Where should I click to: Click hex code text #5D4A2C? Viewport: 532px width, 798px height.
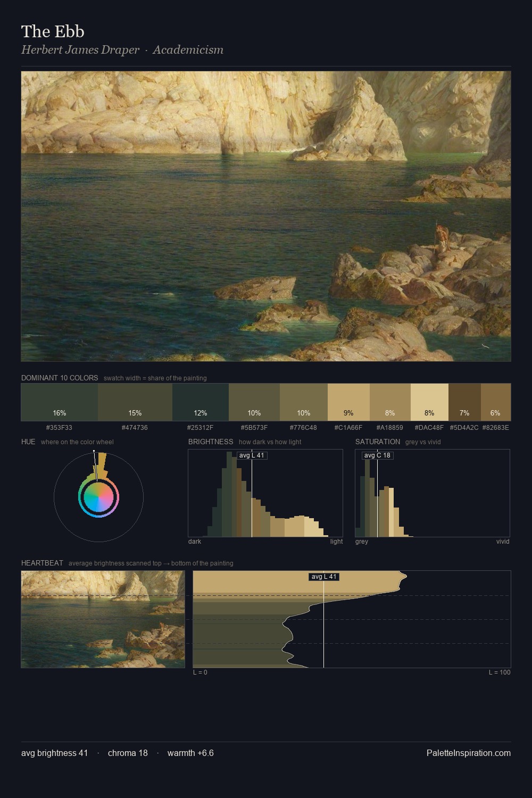464,428
